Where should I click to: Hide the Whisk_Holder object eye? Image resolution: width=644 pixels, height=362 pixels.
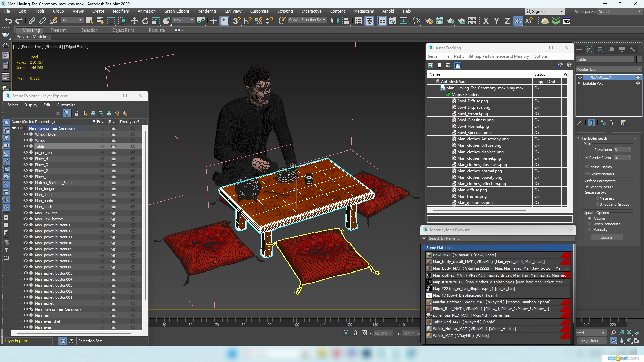[x=25, y=134]
